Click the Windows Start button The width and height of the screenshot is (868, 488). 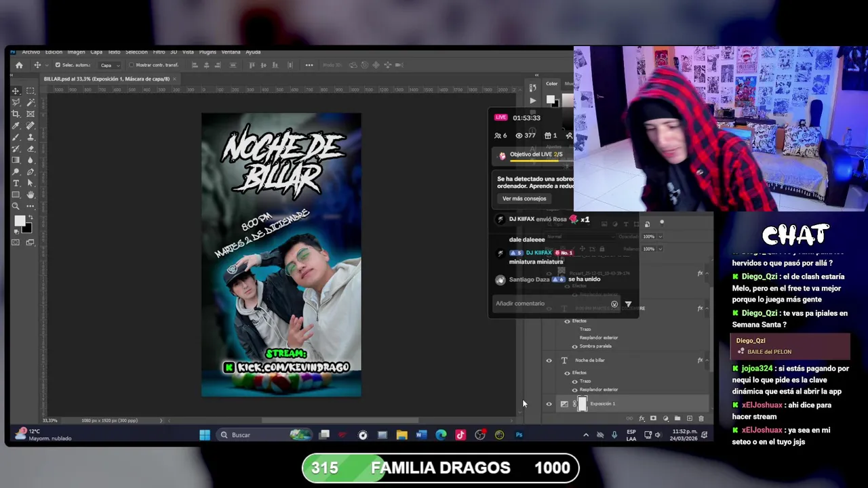(x=205, y=435)
